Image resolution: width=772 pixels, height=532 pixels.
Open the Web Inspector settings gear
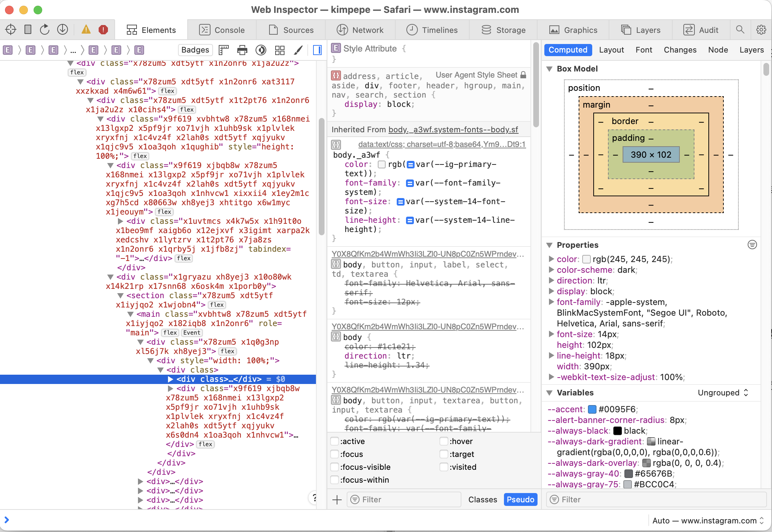tap(761, 30)
